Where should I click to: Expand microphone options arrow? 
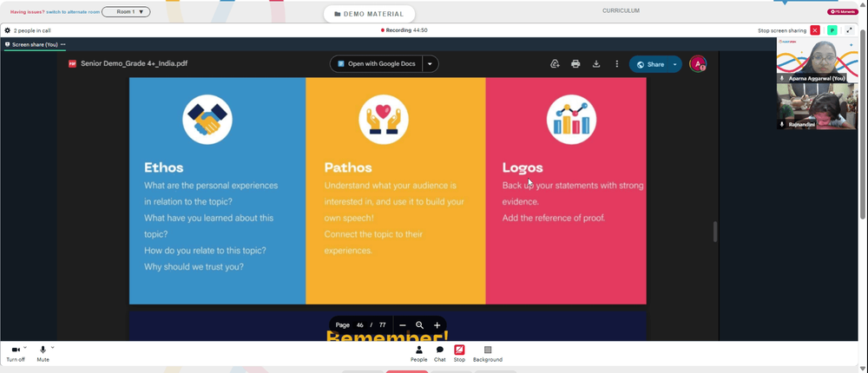tap(53, 348)
